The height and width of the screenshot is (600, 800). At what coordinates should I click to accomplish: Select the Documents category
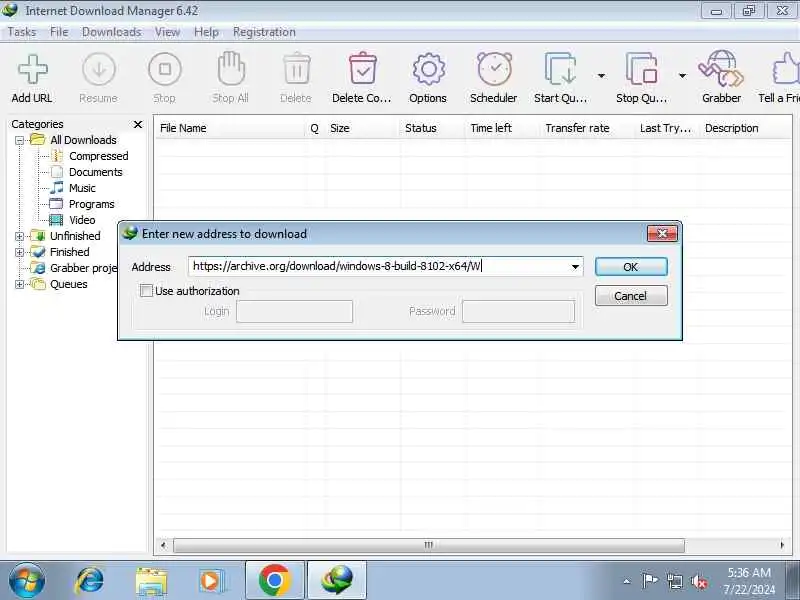click(95, 172)
